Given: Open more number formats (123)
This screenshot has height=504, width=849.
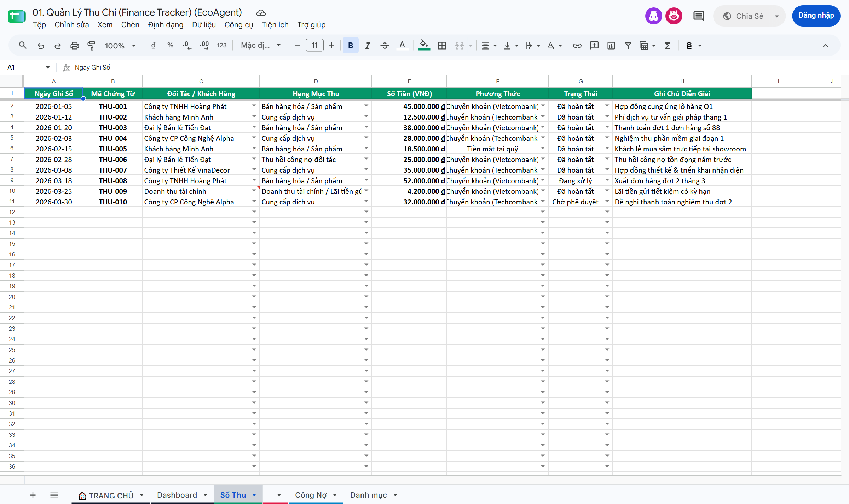Looking at the screenshot, I should [222, 46].
